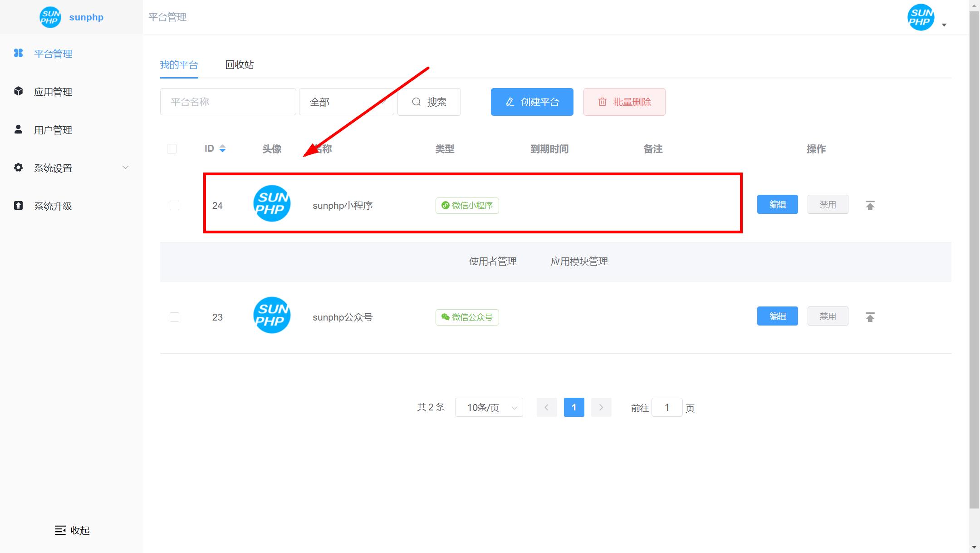Select 平台管理 in sidebar

pos(53,54)
